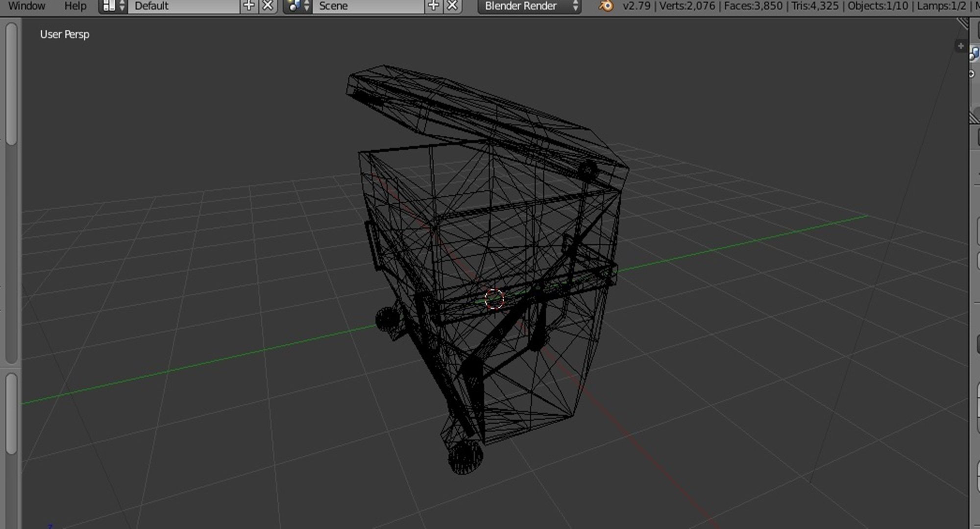
Task: Delete the current Scene using its X icon
Action: (x=450, y=6)
